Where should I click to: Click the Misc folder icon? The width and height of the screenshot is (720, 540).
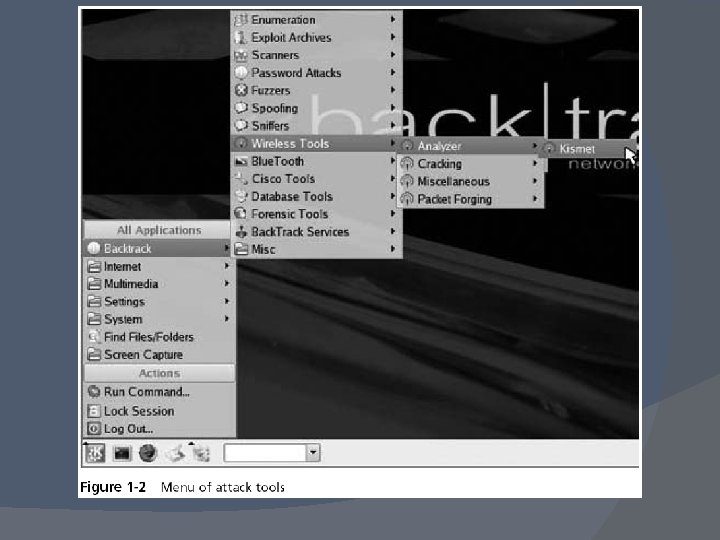click(x=241, y=249)
